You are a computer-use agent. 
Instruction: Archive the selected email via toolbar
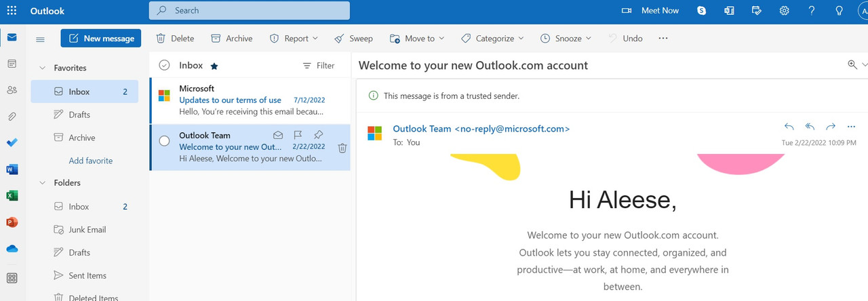[x=231, y=39]
